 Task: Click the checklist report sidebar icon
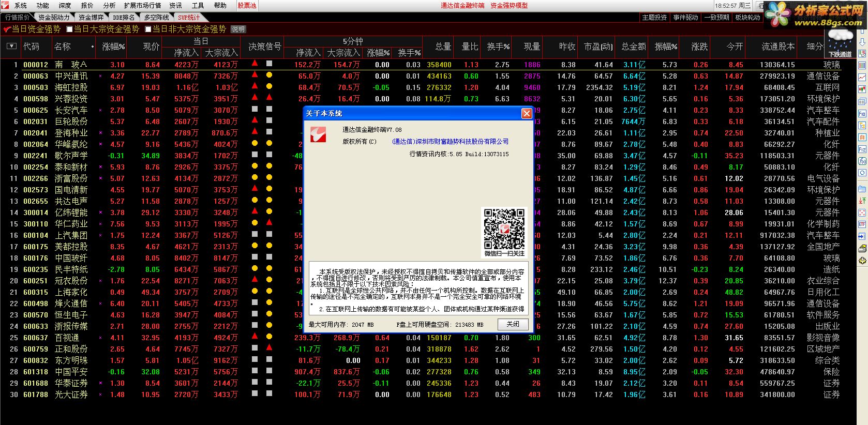coord(862,53)
